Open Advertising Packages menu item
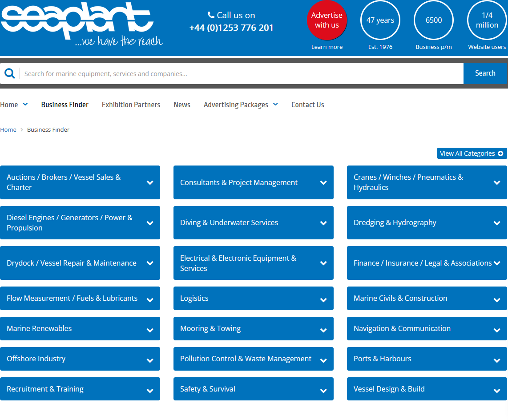Screen dimensions: 508x420 click(x=236, y=105)
